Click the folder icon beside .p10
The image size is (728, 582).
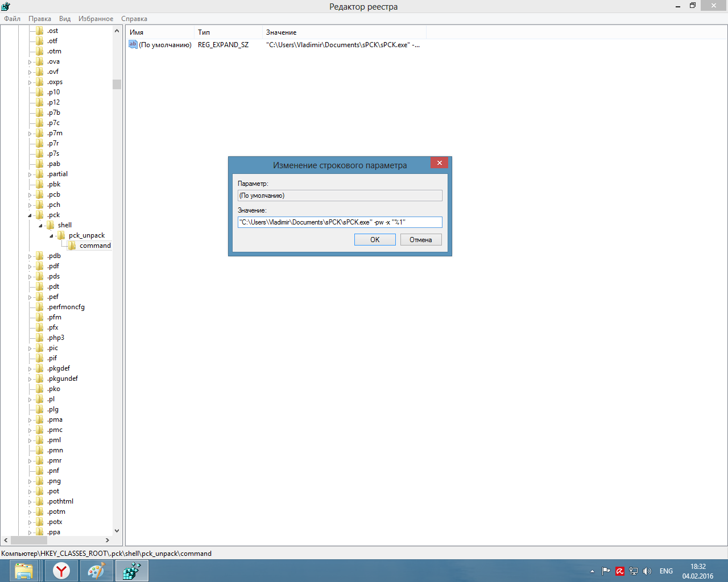click(40, 92)
